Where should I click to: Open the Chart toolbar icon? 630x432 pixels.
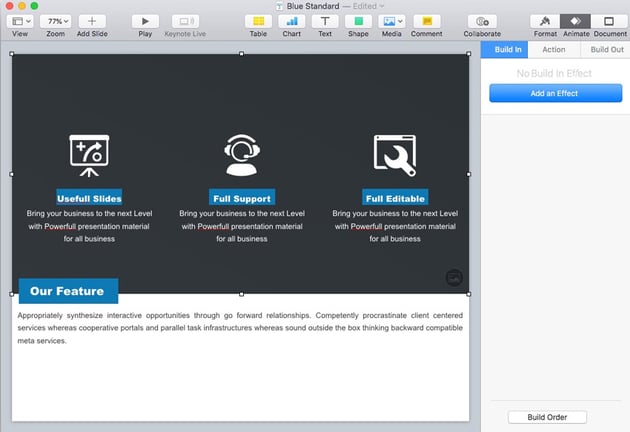tap(291, 21)
